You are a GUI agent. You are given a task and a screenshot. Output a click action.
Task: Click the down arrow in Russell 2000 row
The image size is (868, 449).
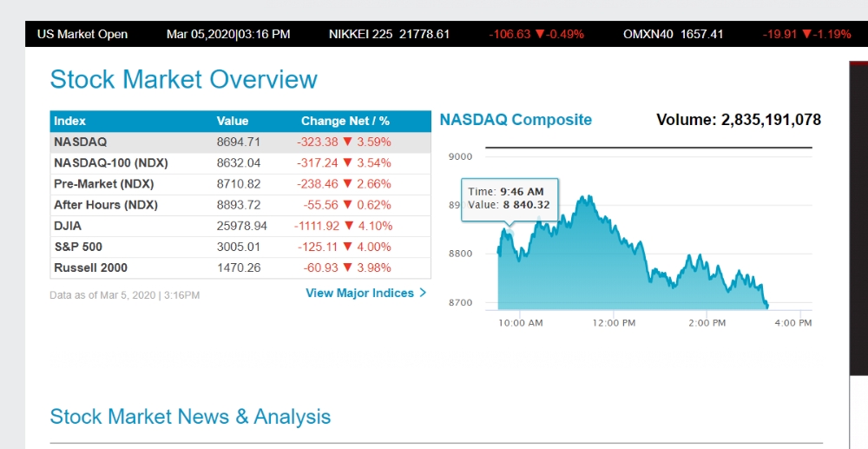348,267
